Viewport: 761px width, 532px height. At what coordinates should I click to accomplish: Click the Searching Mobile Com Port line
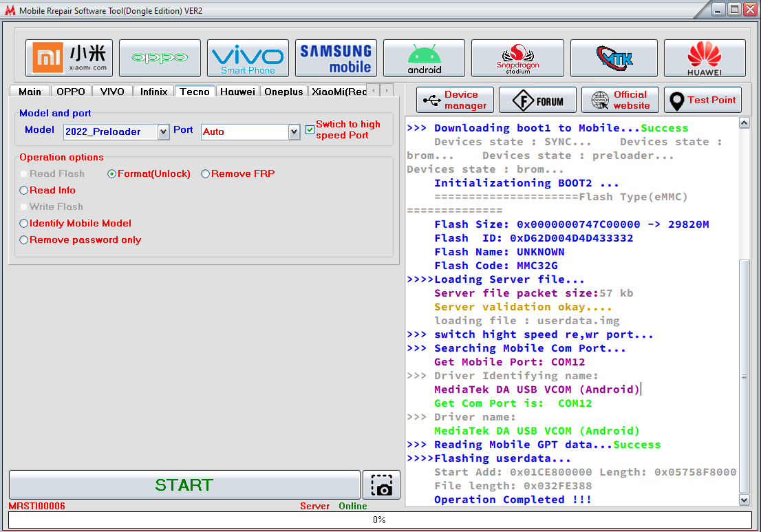[x=516, y=348]
